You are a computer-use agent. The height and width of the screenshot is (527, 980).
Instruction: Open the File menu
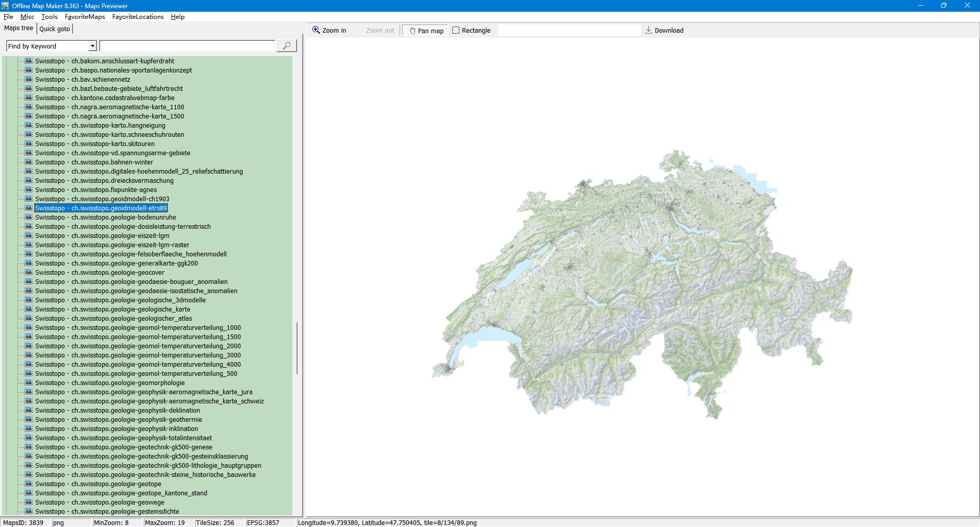(x=8, y=17)
